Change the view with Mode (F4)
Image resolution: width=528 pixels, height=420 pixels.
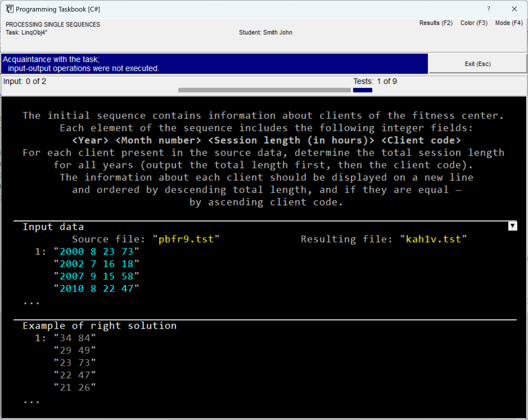pos(509,23)
